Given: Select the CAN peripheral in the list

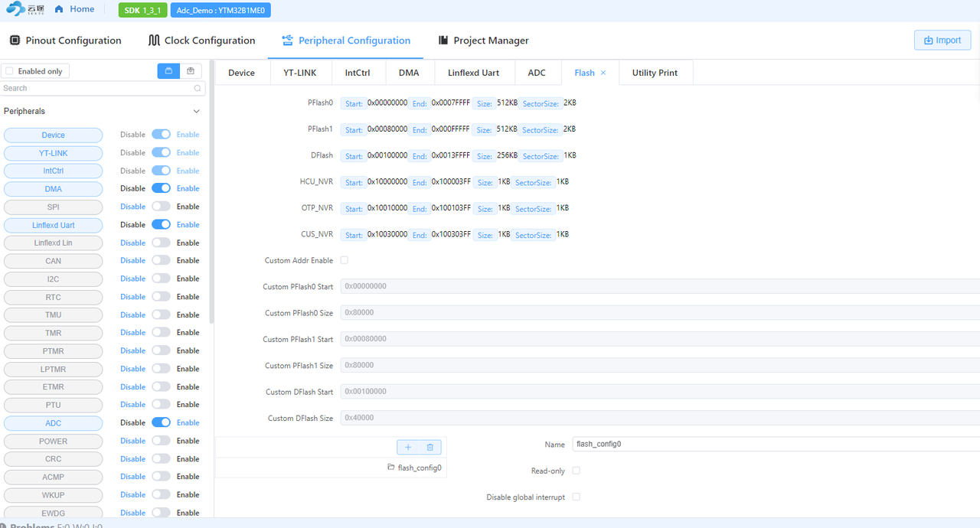Looking at the screenshot, I should point(53,261).
